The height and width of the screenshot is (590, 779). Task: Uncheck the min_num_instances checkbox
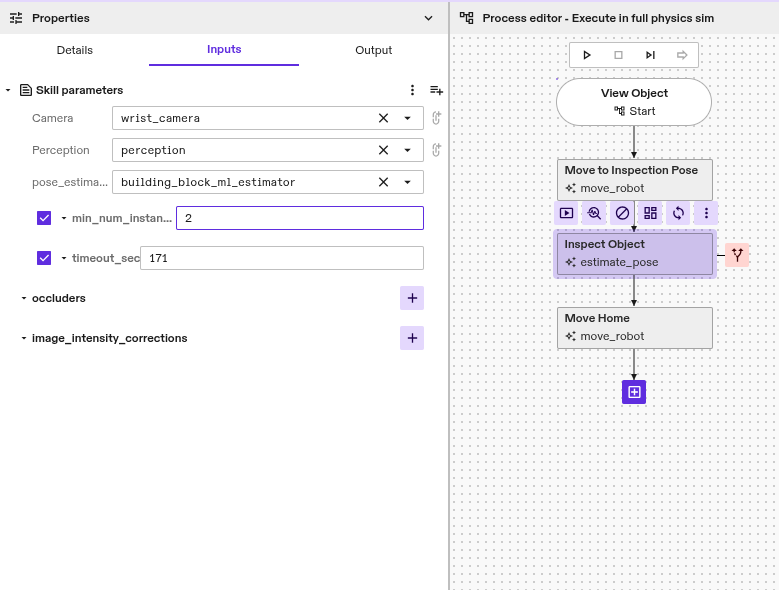pos(44,218)
